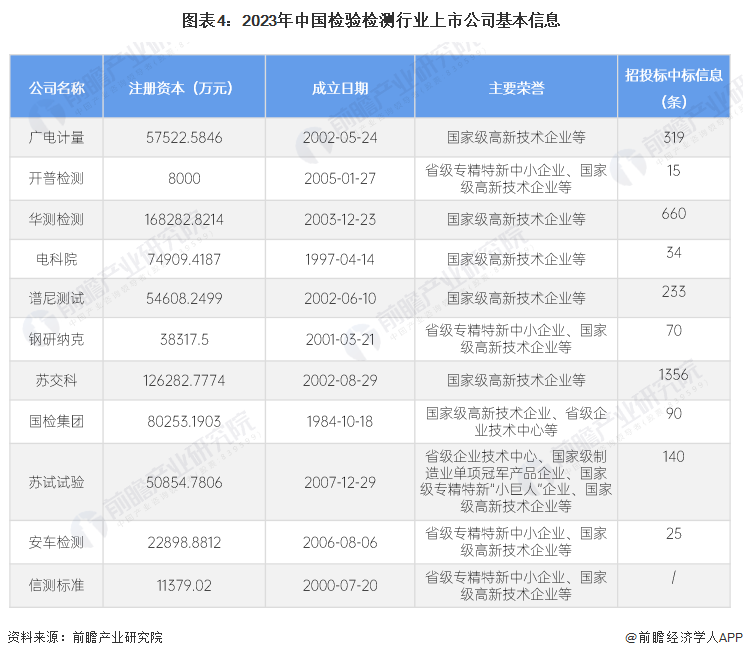Click the company name 苏交科
This screenshot has height=658, width=743.
(x=56, y=380)
